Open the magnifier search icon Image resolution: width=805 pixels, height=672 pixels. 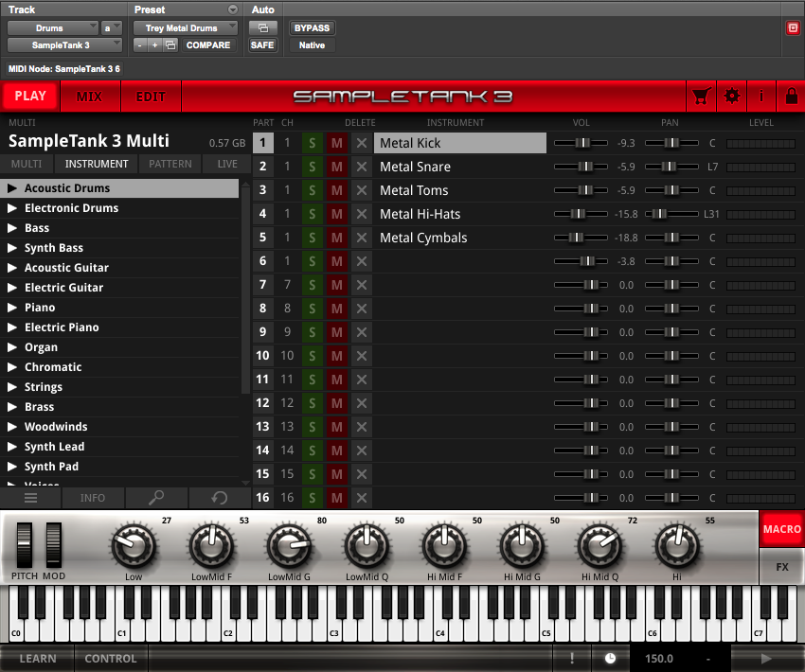156,498
